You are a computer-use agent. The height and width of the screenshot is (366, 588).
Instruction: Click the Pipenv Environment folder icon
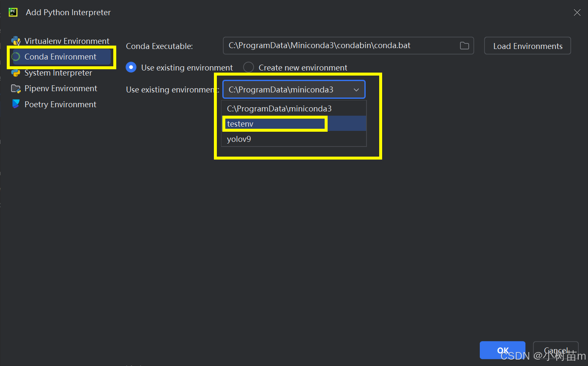click(x=16, y=89)
